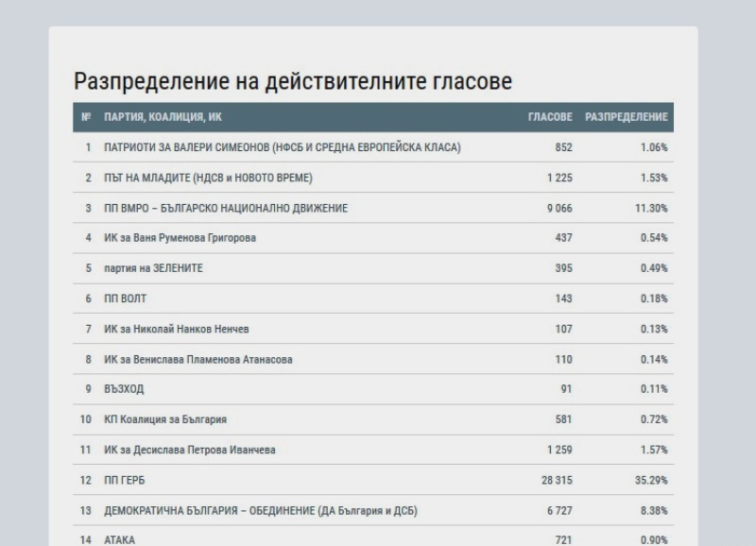
Task: Click the percentage 0.14%
Action: [x=654, y=360]
